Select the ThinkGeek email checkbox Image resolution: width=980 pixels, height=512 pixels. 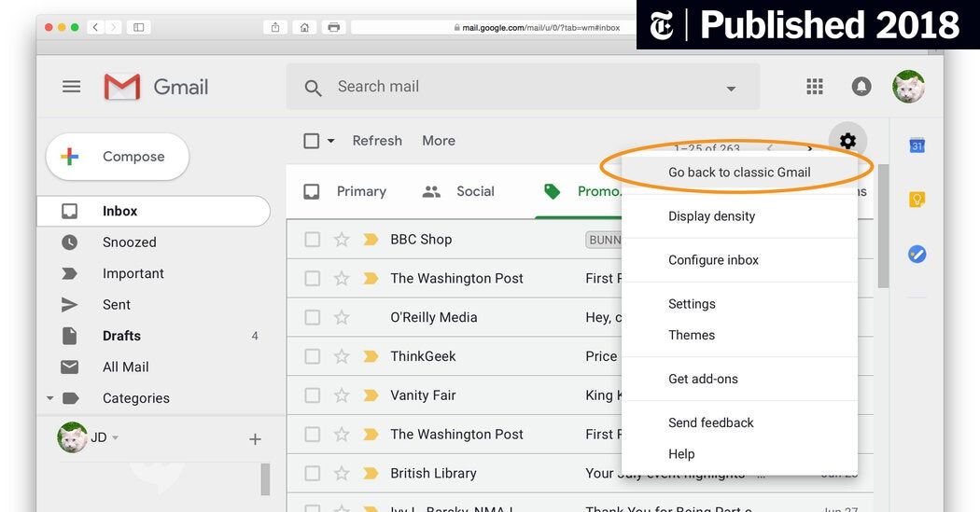point(312,356)
